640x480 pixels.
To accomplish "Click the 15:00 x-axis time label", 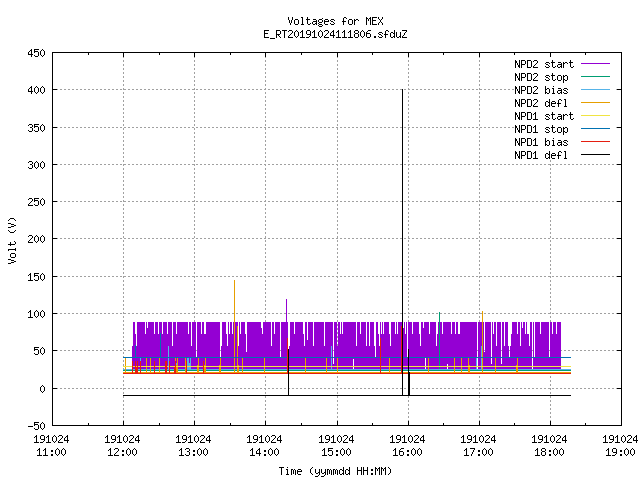I will 336,452.
